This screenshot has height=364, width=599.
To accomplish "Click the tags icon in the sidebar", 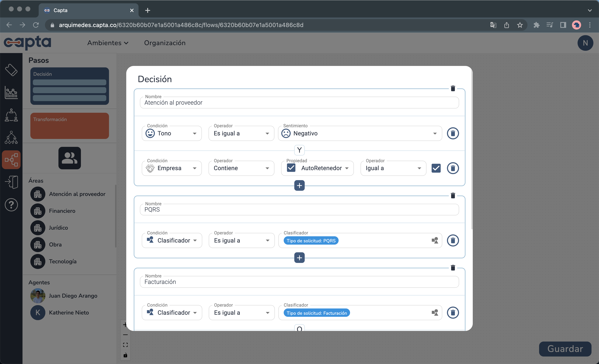I will [x=11, y=70].
